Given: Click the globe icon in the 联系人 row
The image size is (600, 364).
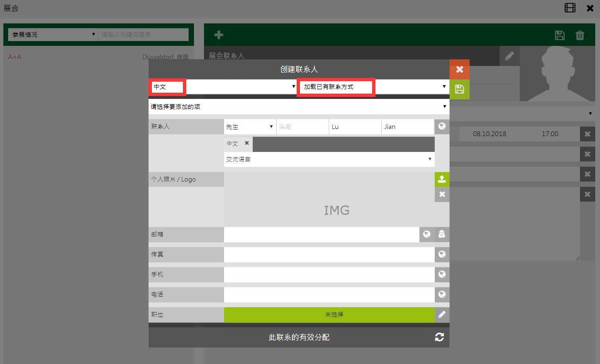Looking at the screenshot, I should point(442,127).
